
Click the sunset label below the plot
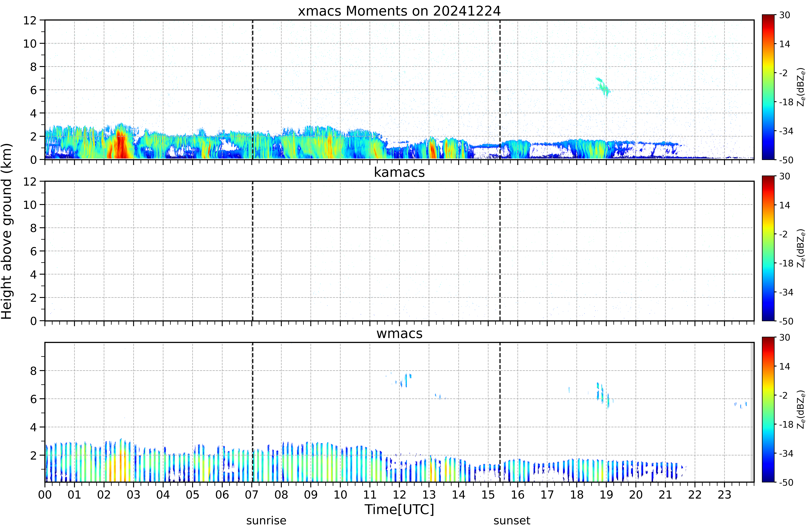pos(512,521)
